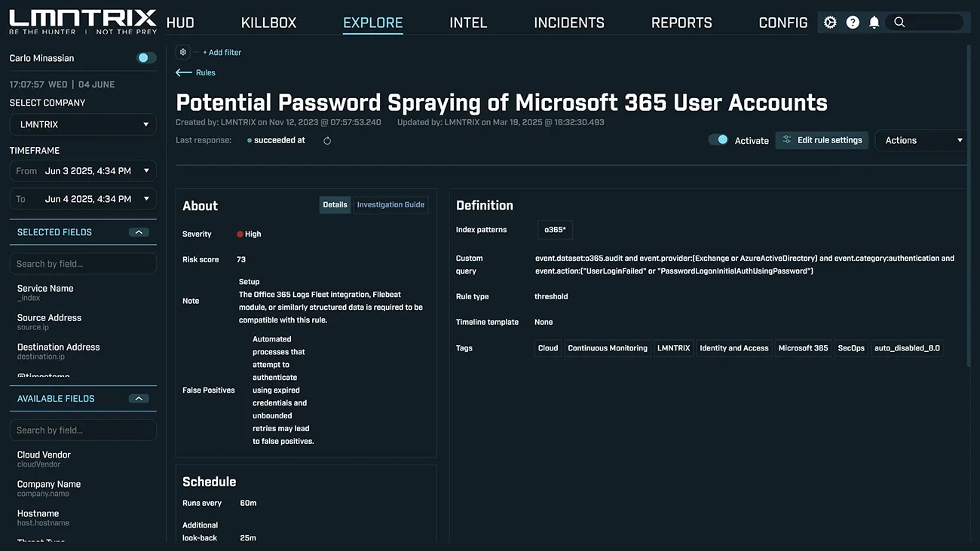Click the 'succeeded at' status text
Screen dimensions: 980x551
pyautogui.click(x=280, y=141)
